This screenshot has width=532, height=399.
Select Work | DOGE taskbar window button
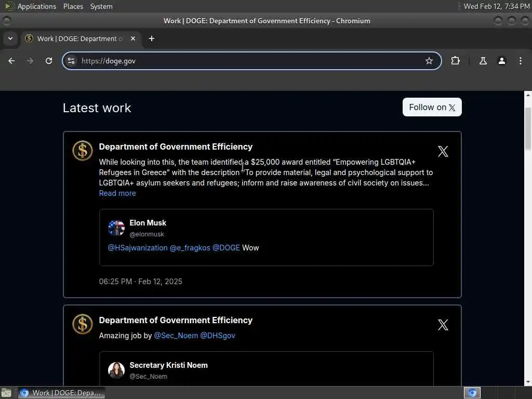click(61, 393)
